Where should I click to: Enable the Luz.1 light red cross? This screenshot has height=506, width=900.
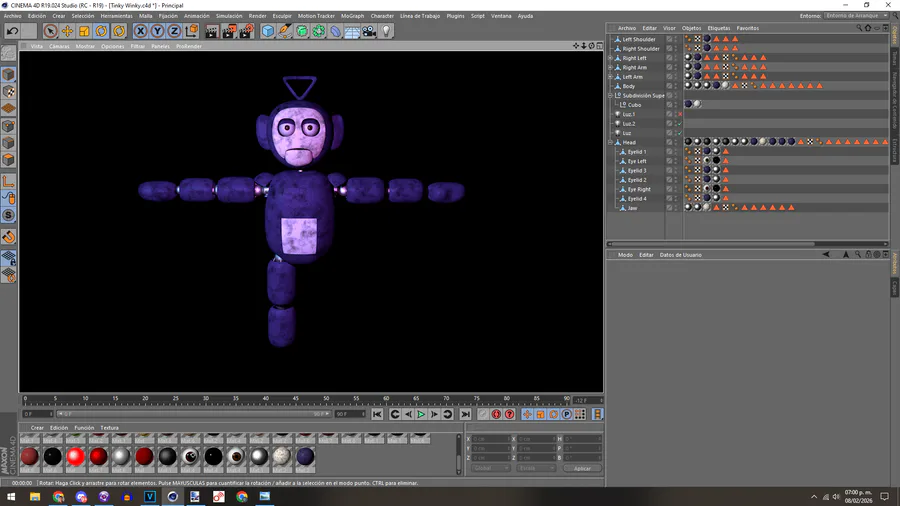point(680,114)
